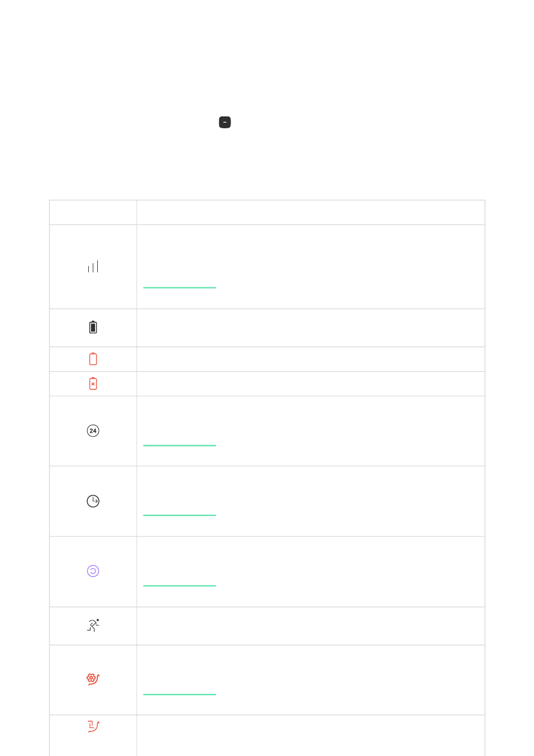Click the table header row's wide cell
The image size is (534, 756).
click(310, 213)
